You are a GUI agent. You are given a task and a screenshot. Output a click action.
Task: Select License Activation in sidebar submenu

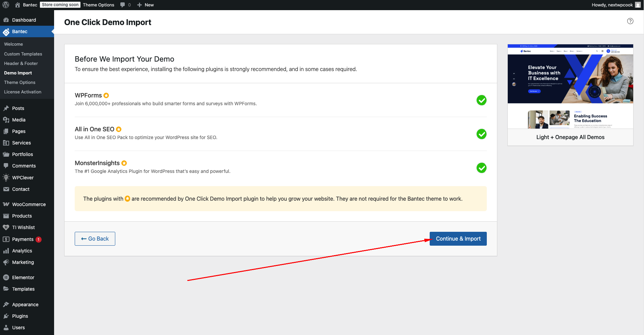(x=23, y=92)
